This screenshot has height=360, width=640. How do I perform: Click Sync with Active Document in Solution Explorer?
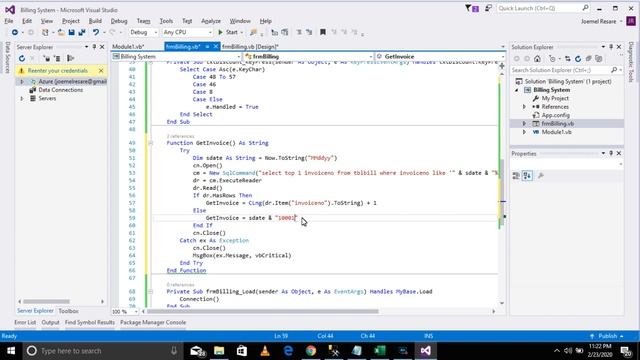coord(568,59)
